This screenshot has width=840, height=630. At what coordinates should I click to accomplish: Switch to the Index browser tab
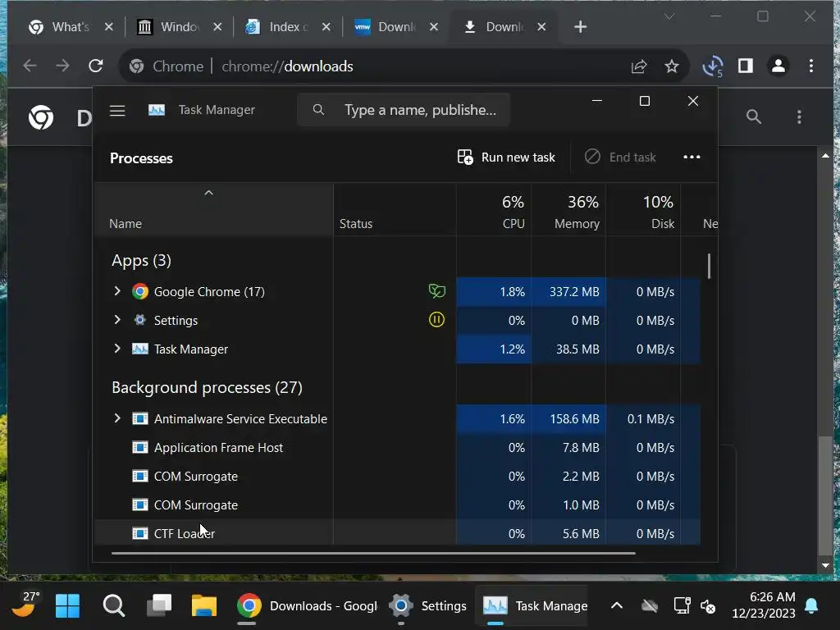tap(288, 27)
